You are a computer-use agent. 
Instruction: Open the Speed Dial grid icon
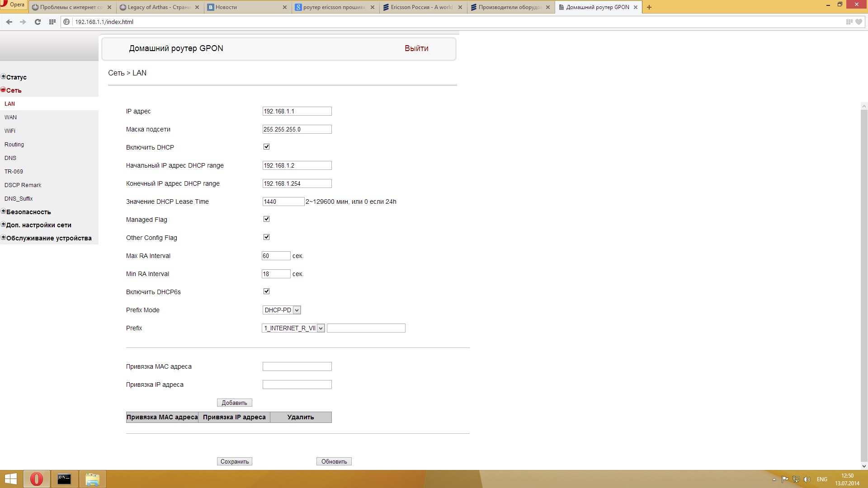click(x=52, y=22)
